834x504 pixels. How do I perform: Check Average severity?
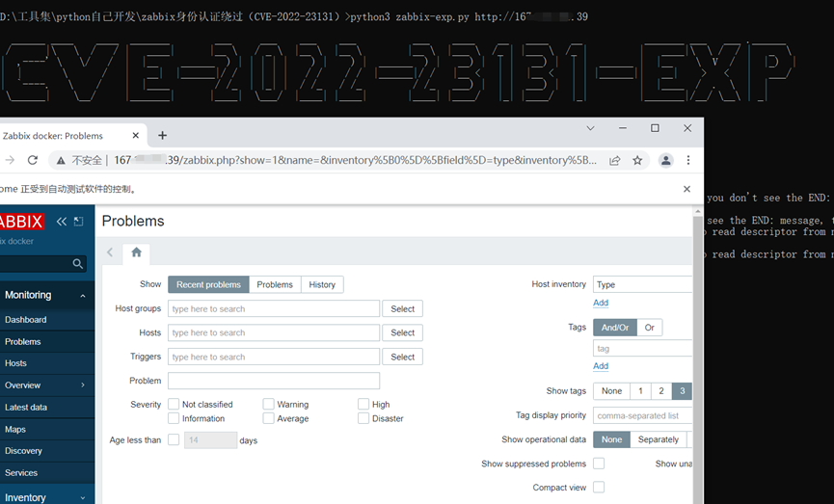pos(269,418)
